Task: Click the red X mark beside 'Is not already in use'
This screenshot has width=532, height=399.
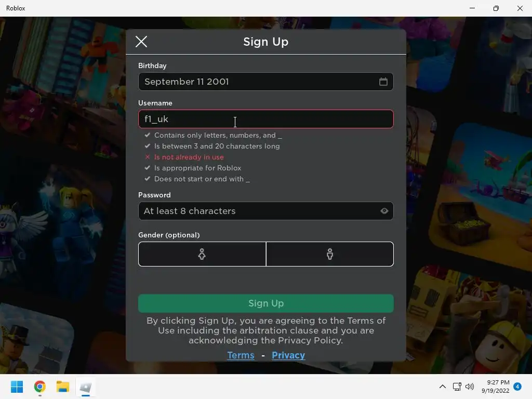Action: [x=147, y=157]
